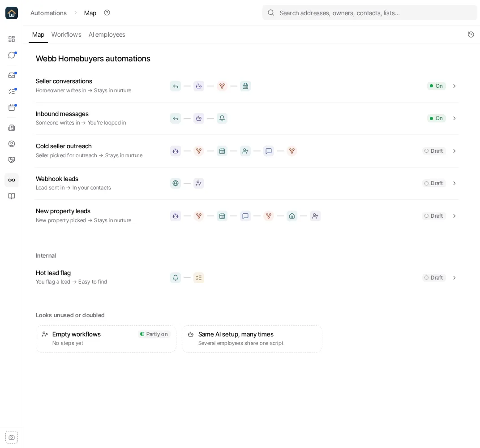Screen dimensions: 480x448
Task: Open the Hot lead flag automation title
Action: pyautogui.click(x=53, y=273)
